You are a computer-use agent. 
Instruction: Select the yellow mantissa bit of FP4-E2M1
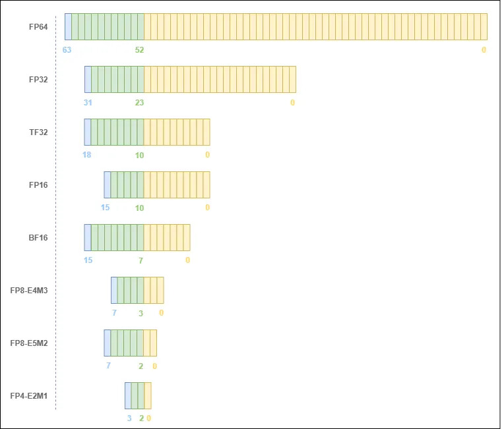tap(148, 395)
